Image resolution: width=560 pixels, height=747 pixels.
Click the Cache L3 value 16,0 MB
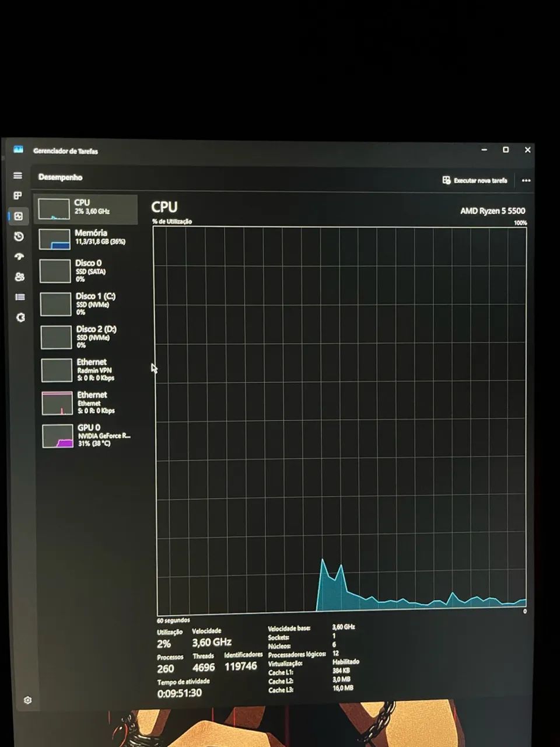343,688
